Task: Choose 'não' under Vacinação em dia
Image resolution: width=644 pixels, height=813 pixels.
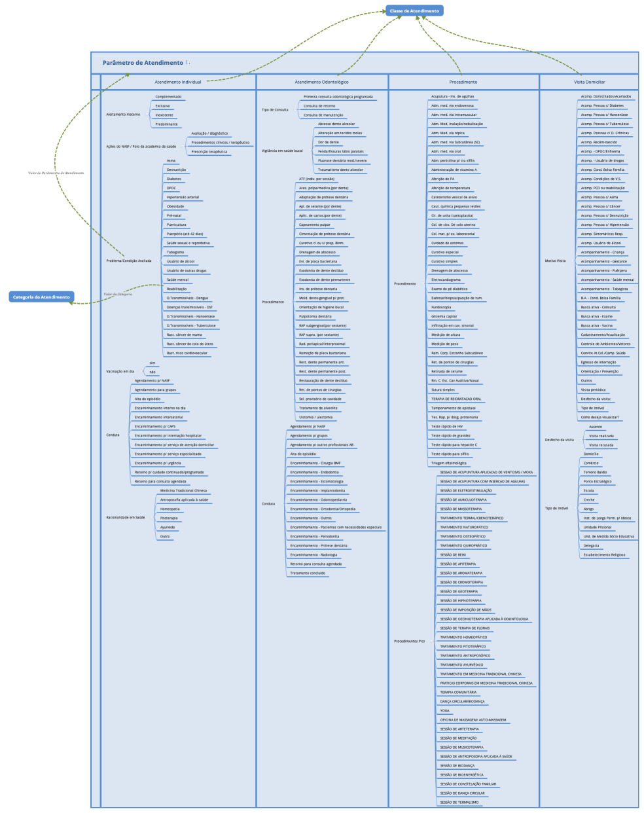Action: point(152,372)
